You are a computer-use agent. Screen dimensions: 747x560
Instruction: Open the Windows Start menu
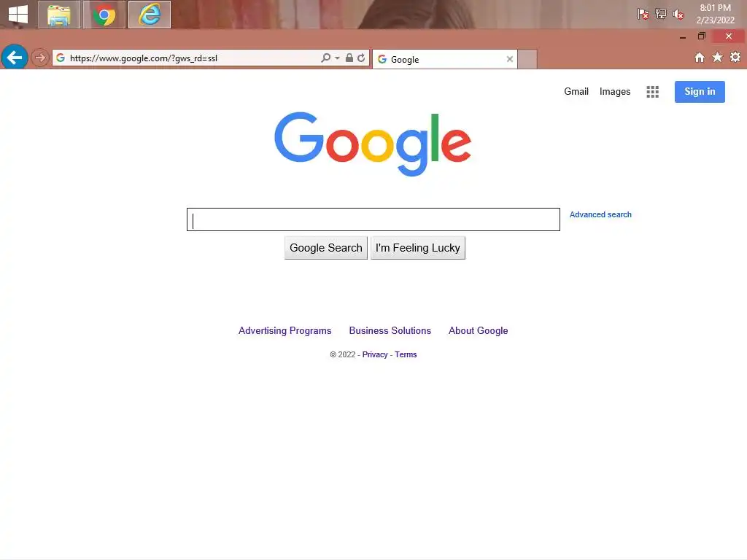coord(18,15)
